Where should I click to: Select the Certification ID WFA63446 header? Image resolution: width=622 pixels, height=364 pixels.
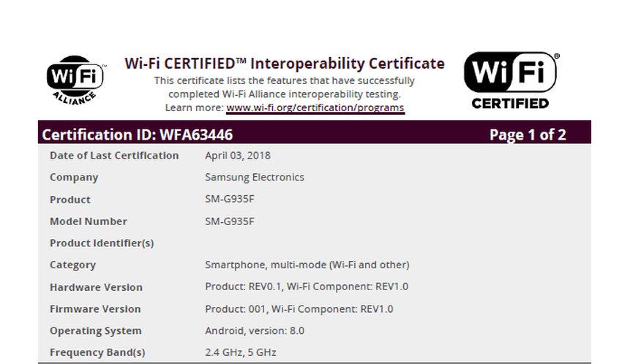pyautogui.click(x=138, y=134)
